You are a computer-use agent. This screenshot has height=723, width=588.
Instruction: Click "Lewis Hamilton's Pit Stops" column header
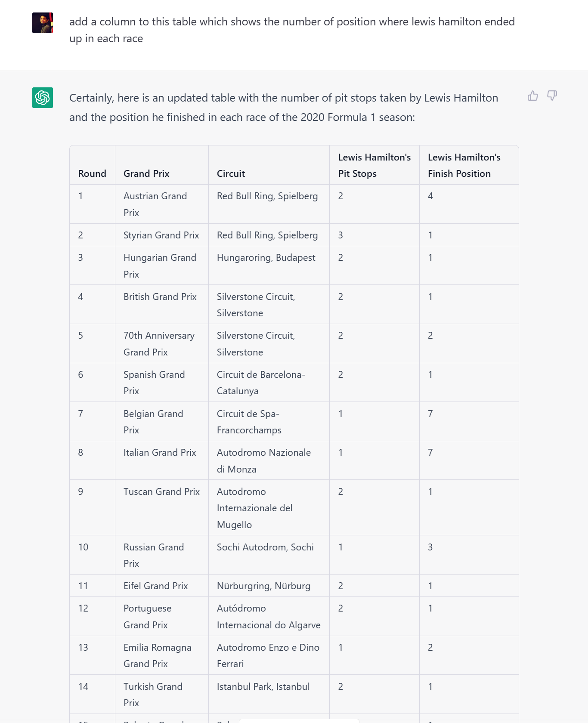click(x=374, y=165)
